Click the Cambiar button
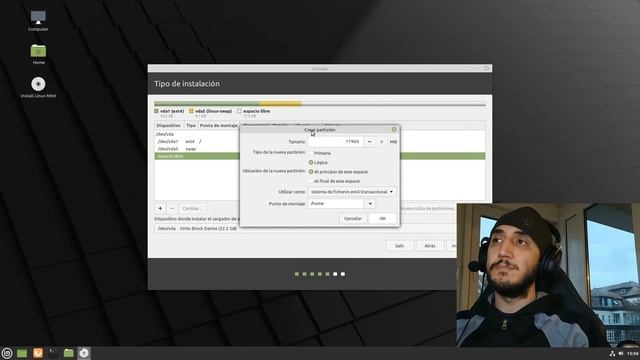The height and width of the screenshot is (360, 640). coord(192,208)
